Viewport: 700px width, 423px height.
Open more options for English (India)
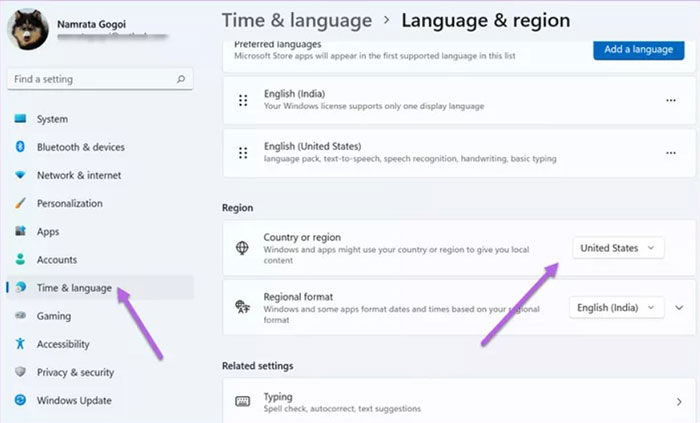[671, 100]
